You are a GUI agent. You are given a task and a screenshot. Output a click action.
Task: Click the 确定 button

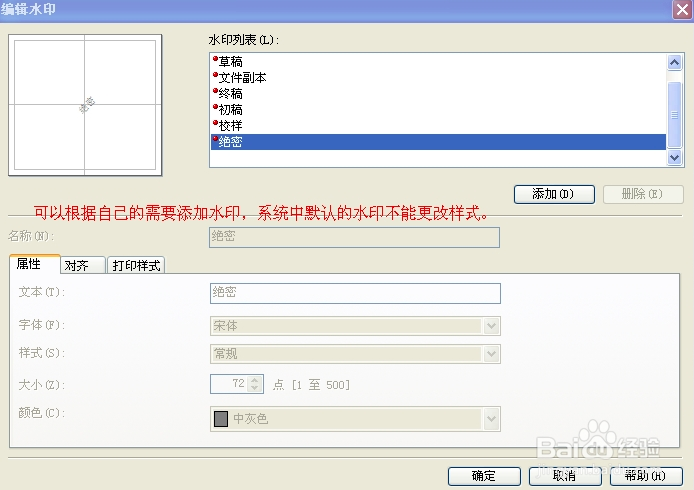484,476
